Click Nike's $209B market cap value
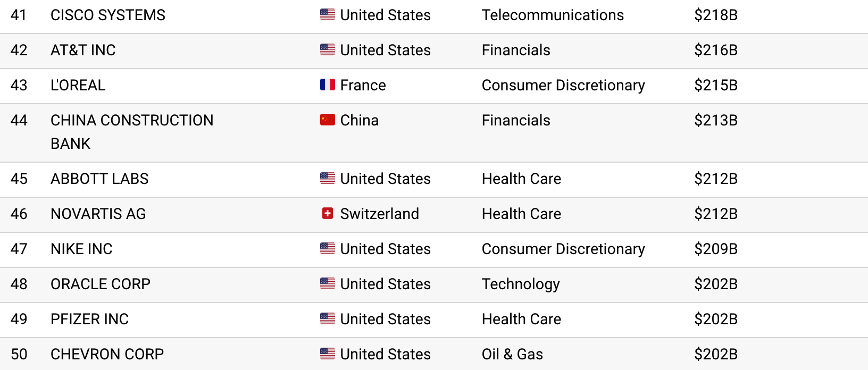This screenshot has width=868, height=370. (x=715, y=249)
